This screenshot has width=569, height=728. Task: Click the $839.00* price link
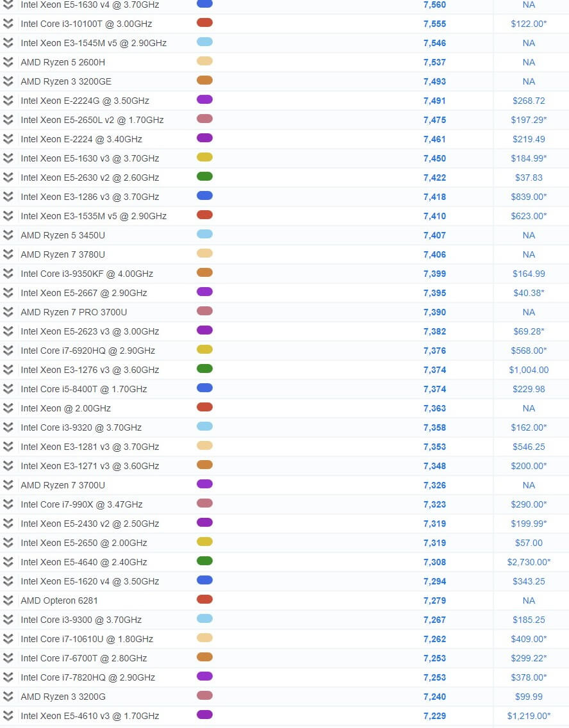click(529, 197)
